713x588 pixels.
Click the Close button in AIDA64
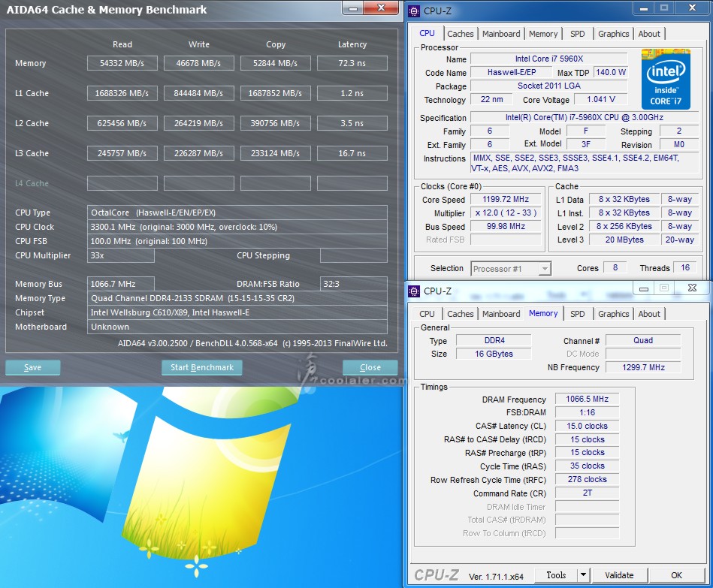[370, 367]
